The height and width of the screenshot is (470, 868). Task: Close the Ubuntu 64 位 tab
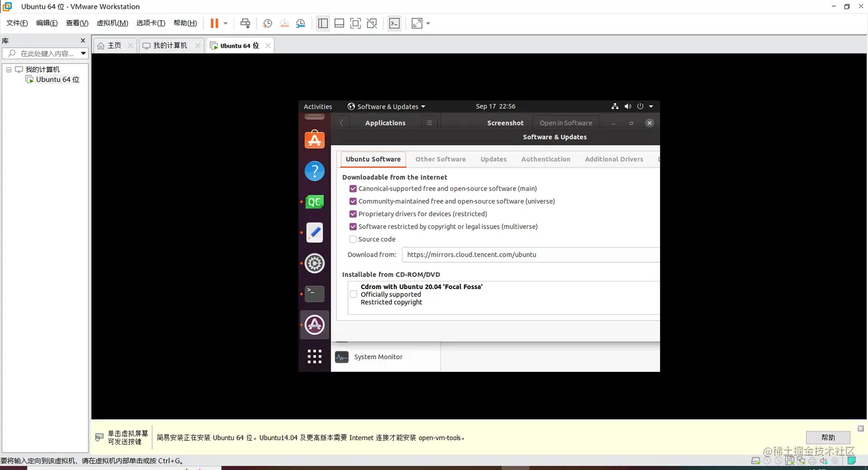click(x=268, y=45)
